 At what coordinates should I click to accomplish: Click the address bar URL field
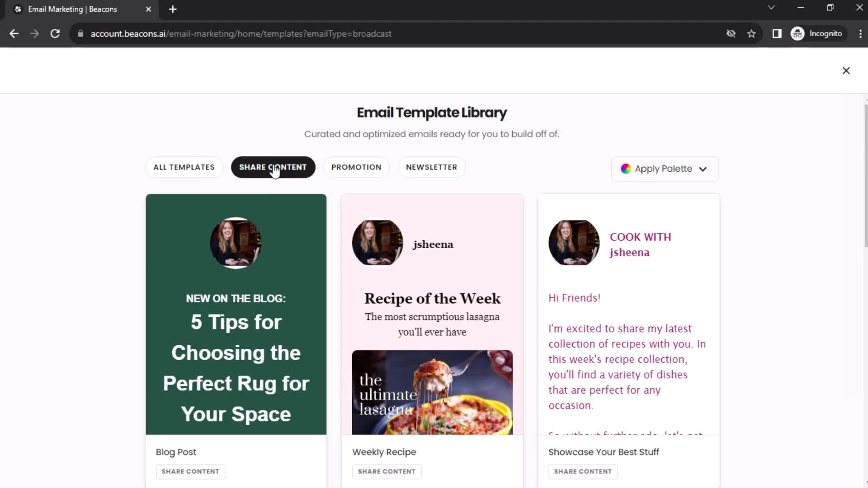click(x=241, y=33)
